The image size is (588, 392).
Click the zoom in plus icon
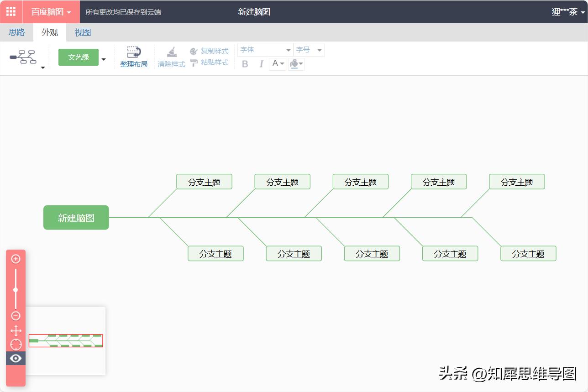(16, 259)
